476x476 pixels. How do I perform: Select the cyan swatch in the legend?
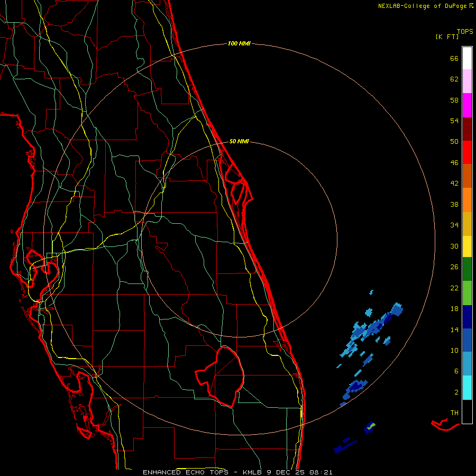[467, 388]
